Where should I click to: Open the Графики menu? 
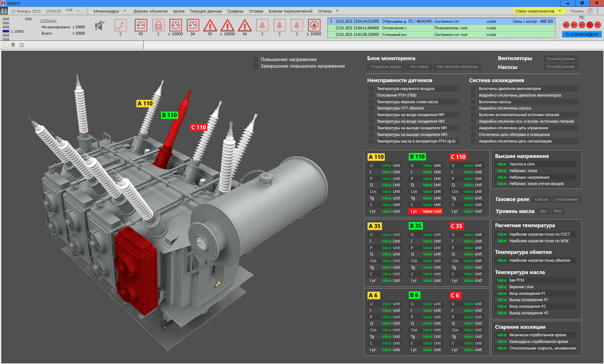235,11
